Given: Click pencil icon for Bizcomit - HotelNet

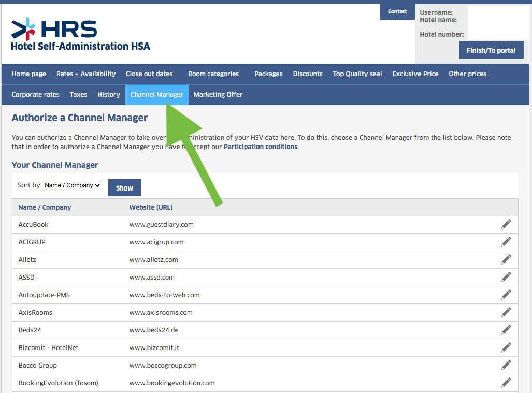Looking at the screenshot, I should tap(506, 347).
